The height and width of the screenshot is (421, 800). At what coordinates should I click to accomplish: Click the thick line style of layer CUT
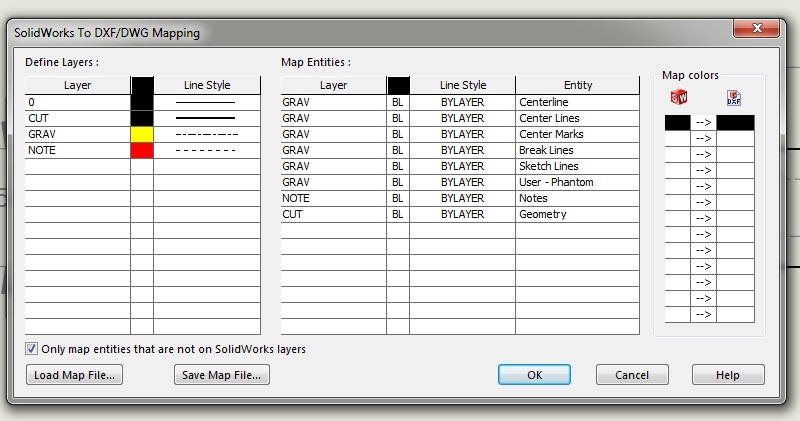(207, 118)
